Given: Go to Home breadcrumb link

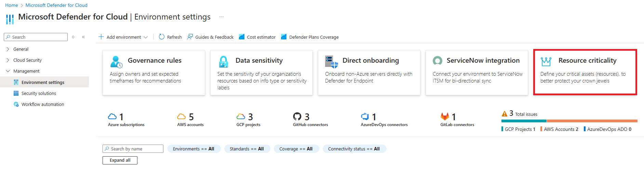Looking at the screenshot, I should click(11, 5).
